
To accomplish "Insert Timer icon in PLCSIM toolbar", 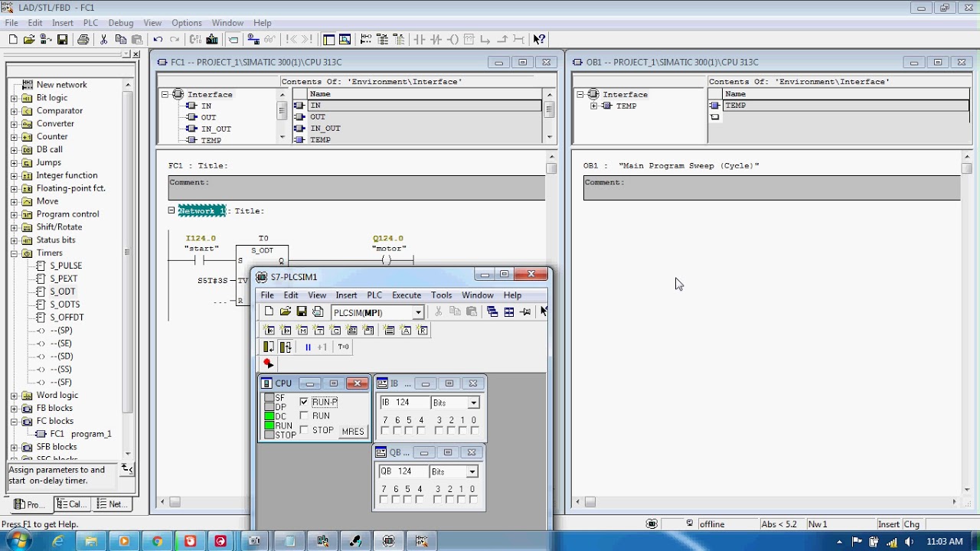I will [319, 331].
